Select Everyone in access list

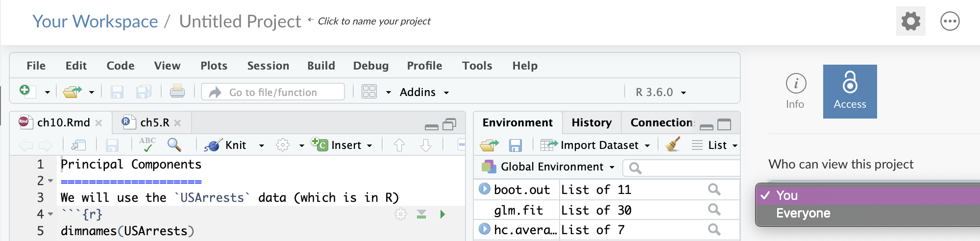(x=803, y=213)
